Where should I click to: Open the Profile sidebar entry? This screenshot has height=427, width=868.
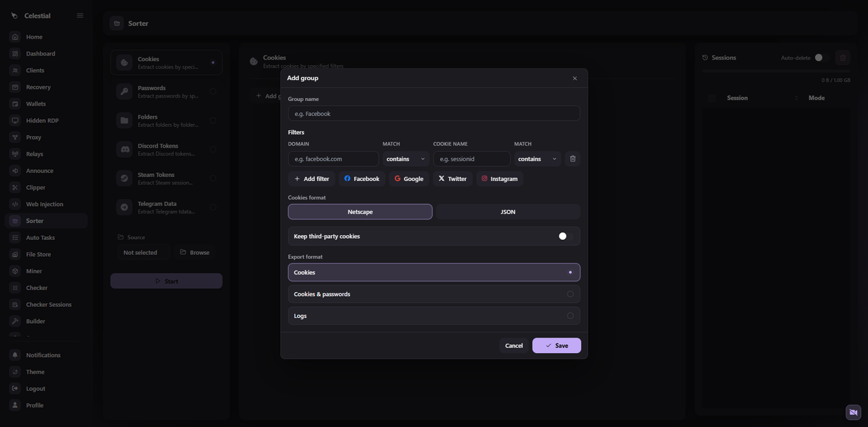tap(46, 405)
